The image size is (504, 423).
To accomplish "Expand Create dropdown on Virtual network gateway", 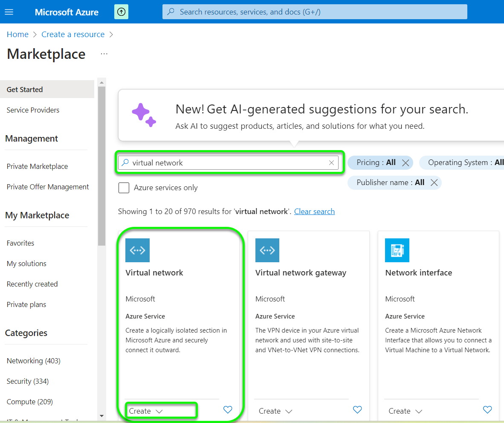I will (289, 411).
